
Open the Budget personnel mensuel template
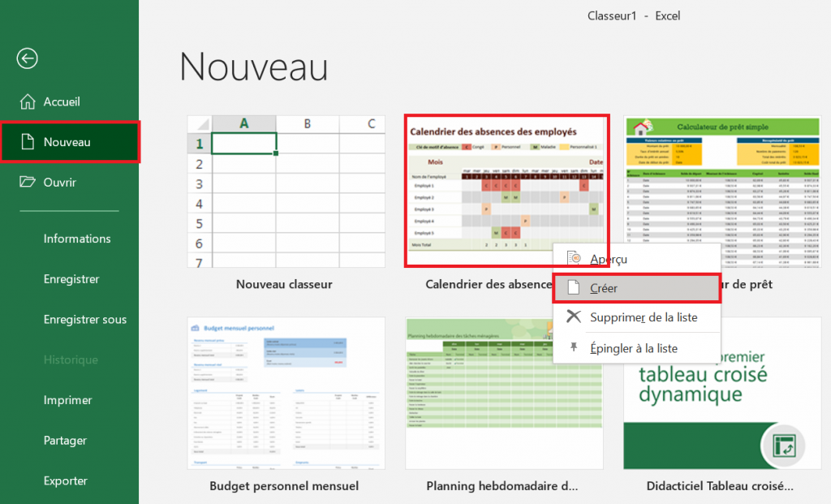pyautogui.click(x=287, y=393)
